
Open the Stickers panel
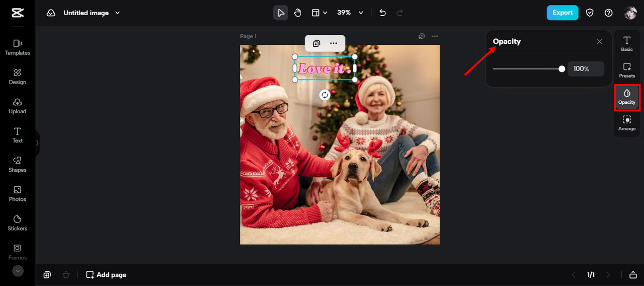(x=18, y=223)
